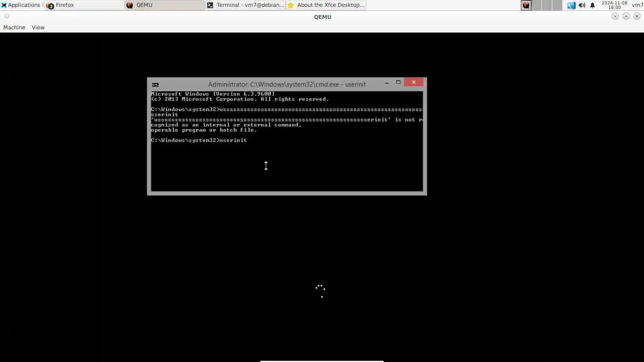Open the View menu
Screen dimensions: 644x362
(38, 27)
